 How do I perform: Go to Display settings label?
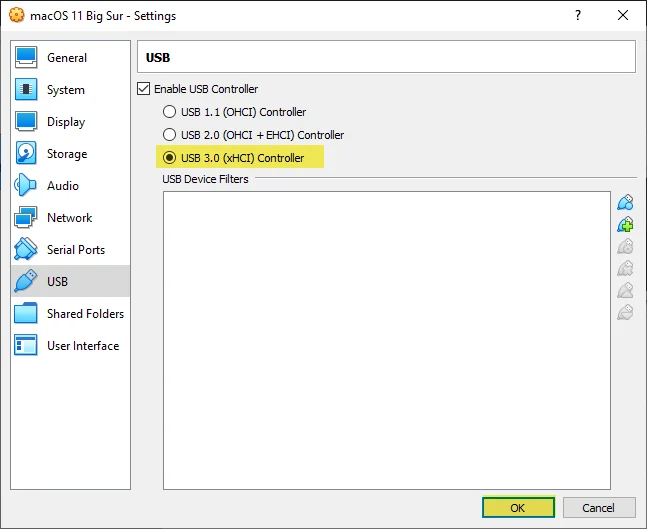pyautogui.click(x=66, y=122)
